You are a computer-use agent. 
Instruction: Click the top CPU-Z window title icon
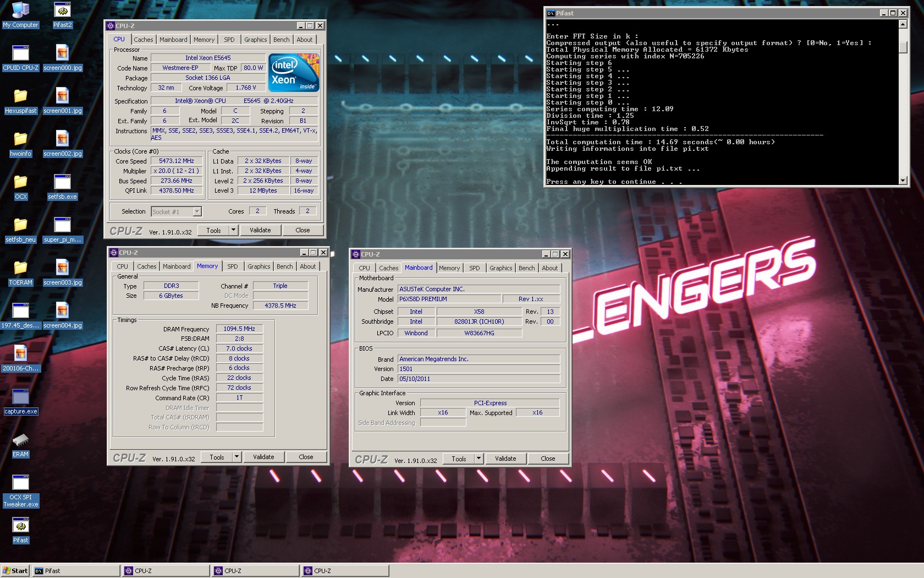pyautogui.click(x=111, y=26)
